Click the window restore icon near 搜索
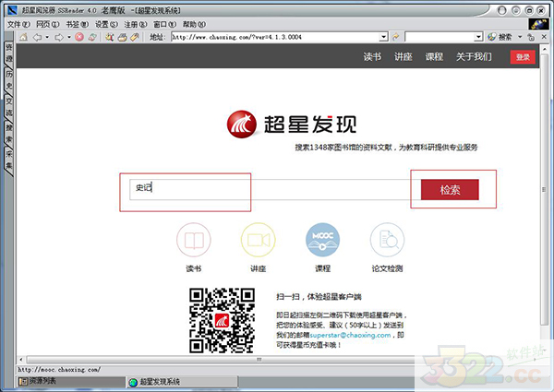 [x=531, y=37]
